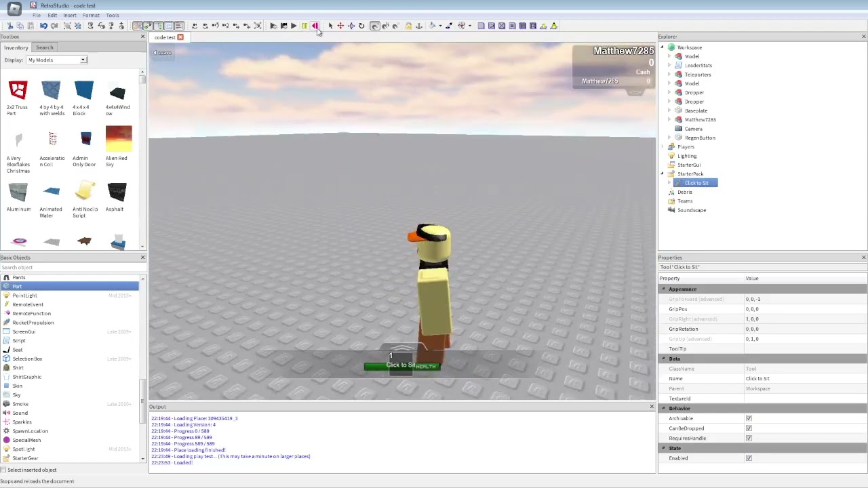Collapse the StarterPack tree node

click(x=663, y=174)
